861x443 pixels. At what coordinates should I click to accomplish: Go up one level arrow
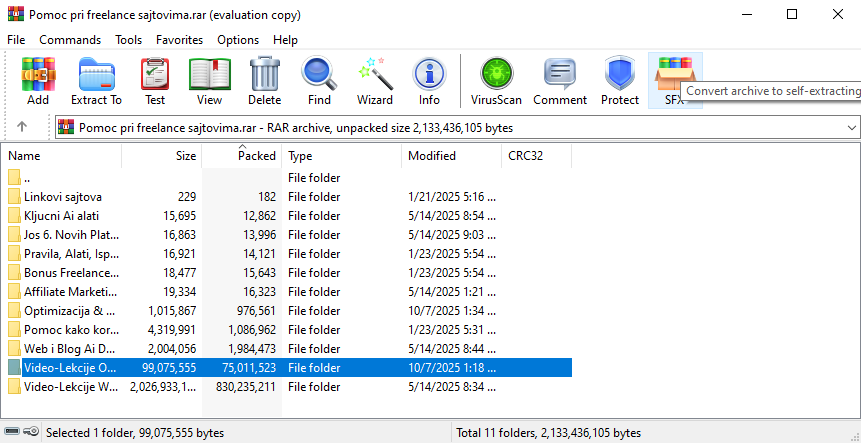pos(22,127)
